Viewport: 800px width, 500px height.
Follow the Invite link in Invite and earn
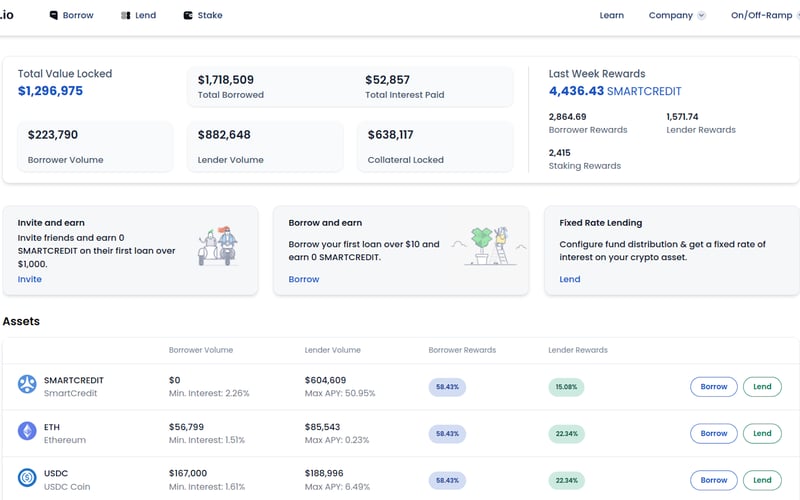click(30, 279)
